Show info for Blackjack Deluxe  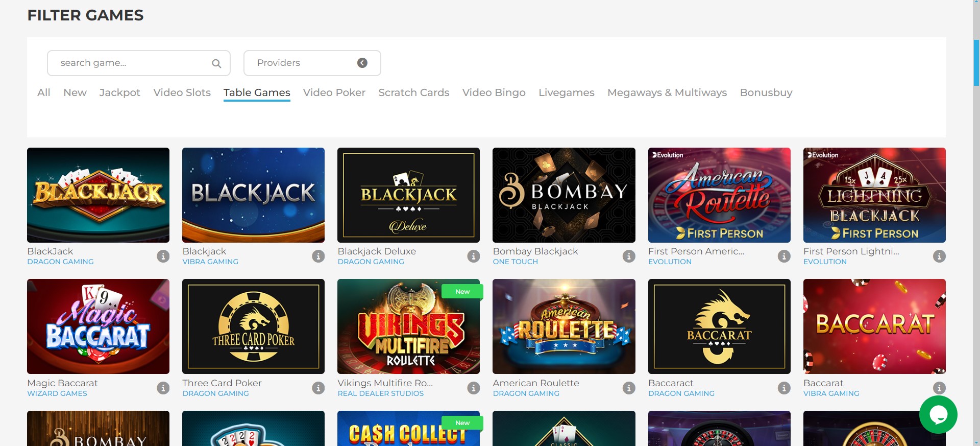point(474,256)
